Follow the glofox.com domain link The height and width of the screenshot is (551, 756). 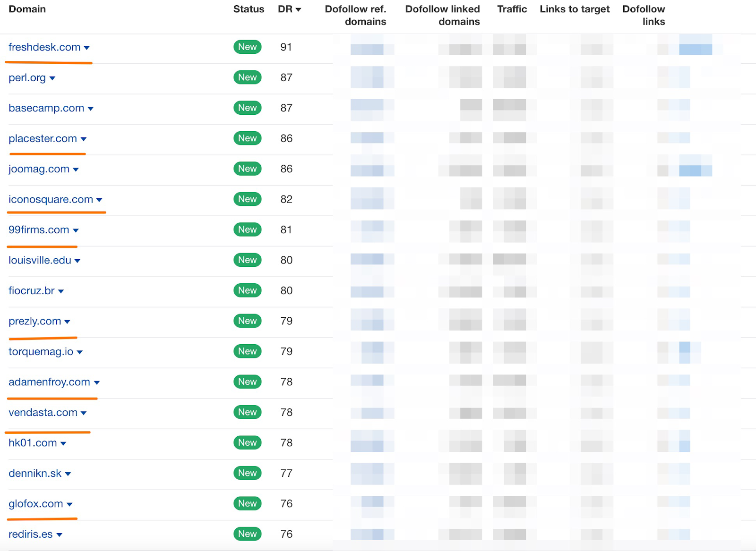point(36,504)
